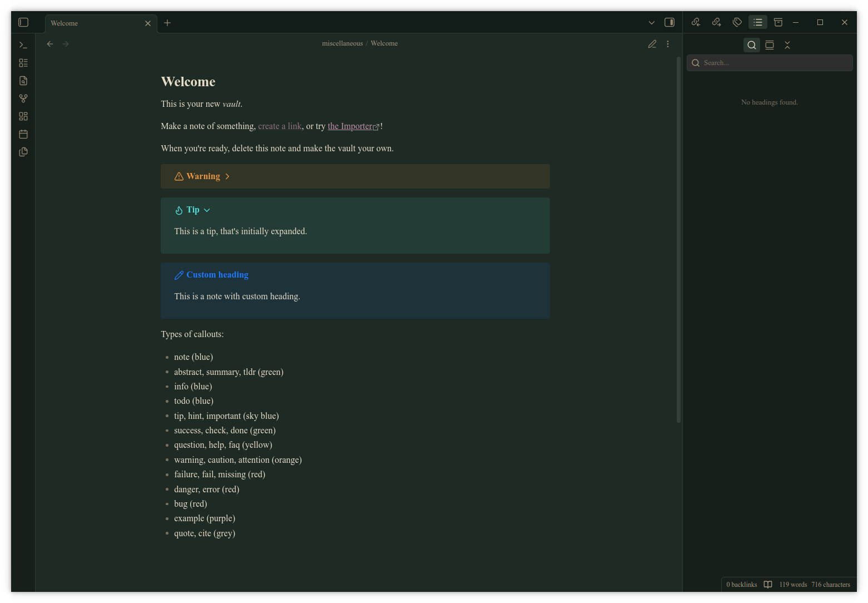Open 'the Importer' external link
The height and width of the screenshot is (603, 868).
click(x=350, y=126)
